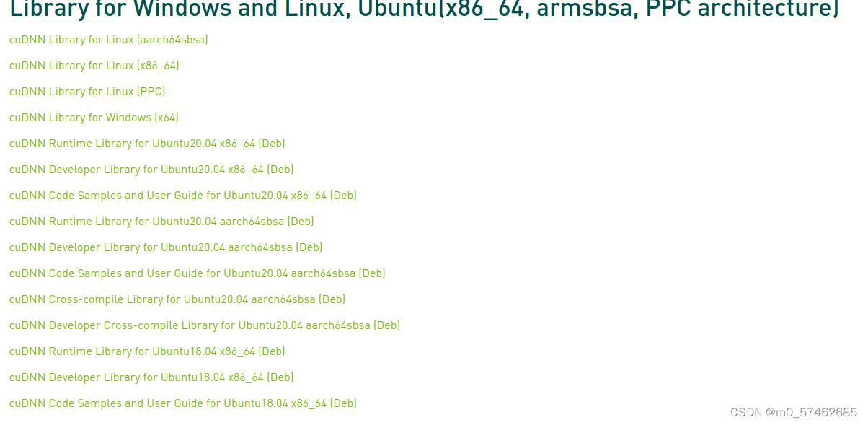The image size is (868, 425).
Task: Open cuDNN Library for Linux (aarch64sbsa)
Action: pos(107,40)
